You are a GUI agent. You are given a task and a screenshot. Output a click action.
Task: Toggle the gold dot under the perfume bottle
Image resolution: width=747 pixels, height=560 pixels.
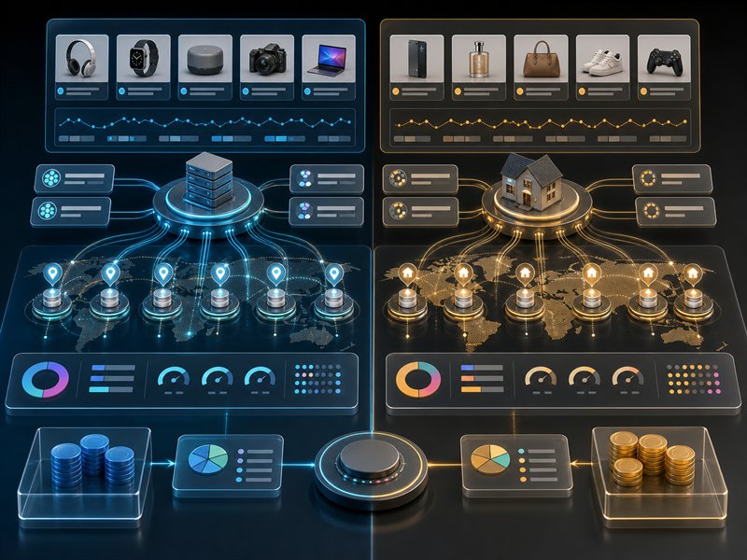(458, 91)
